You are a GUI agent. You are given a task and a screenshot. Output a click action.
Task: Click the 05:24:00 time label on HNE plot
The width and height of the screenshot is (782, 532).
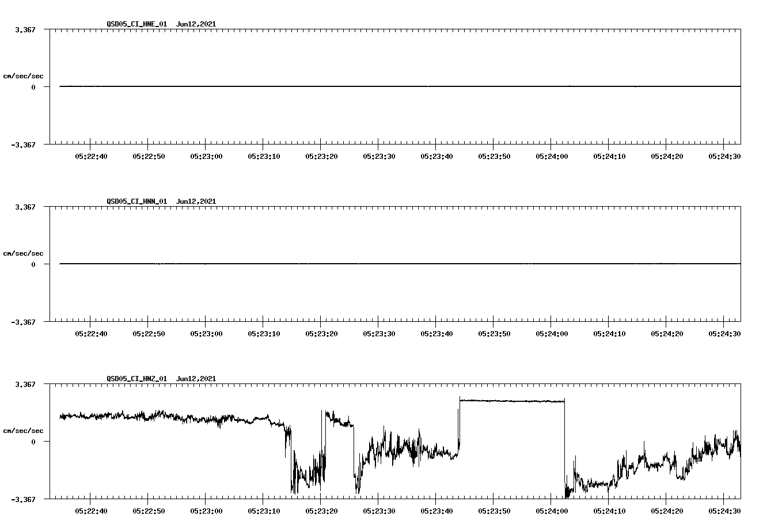click(x=552, y=156)
